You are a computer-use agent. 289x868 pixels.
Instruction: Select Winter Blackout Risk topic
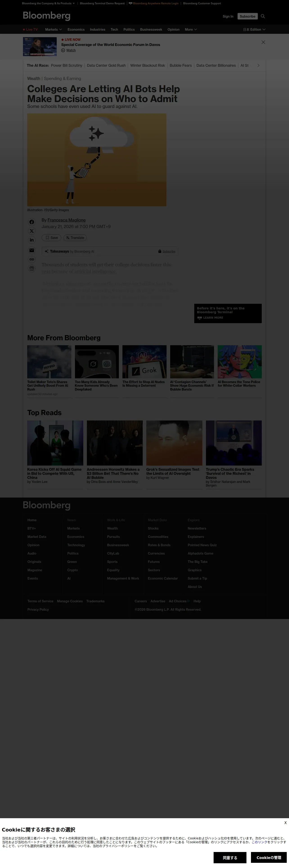147,65
